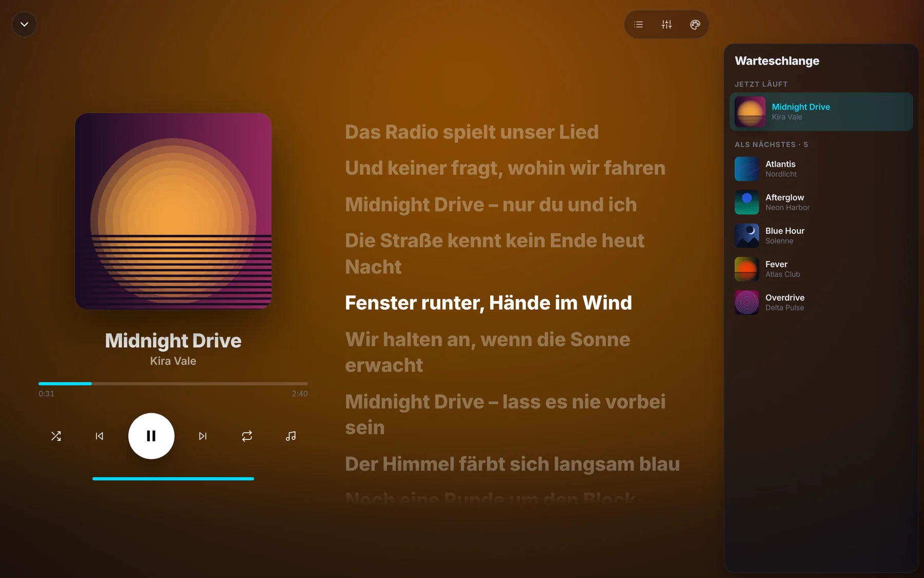924x578 pixels.
Task: Click the Blue Hour album thumbnail
Action: (747, 235)
